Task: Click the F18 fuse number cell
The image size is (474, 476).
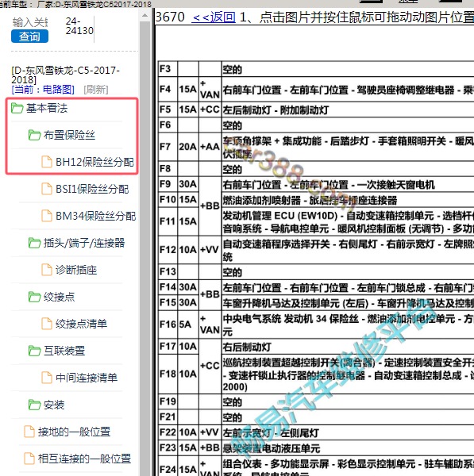Action: pos(168,374)
